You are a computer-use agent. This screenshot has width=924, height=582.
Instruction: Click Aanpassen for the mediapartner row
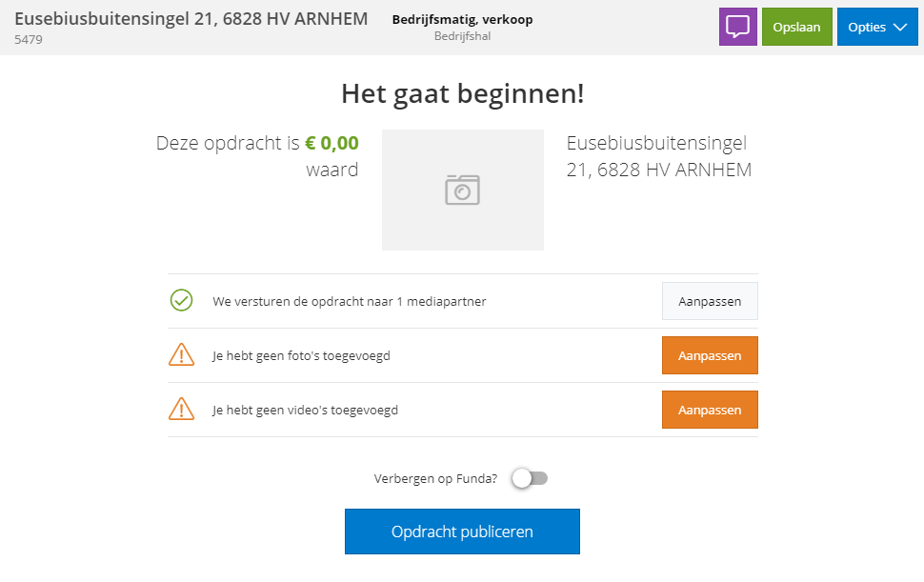pyautogui.click(x=710, y=301)
